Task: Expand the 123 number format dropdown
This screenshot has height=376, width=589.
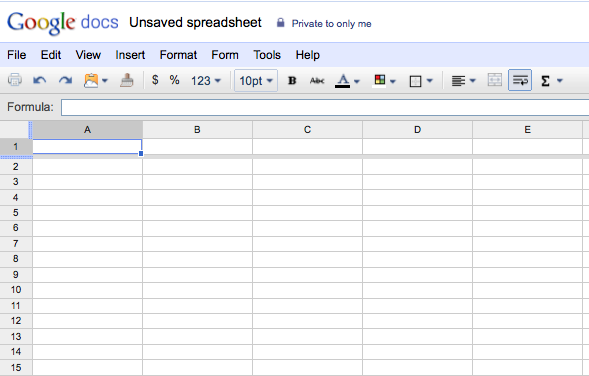Action: pos(206,80)
